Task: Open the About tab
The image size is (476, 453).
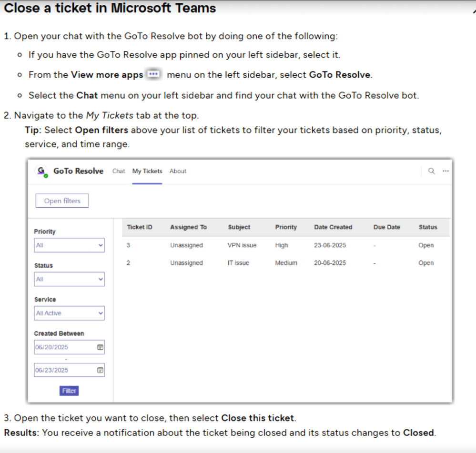Action: pyautogui.click(x=178, y=171)
